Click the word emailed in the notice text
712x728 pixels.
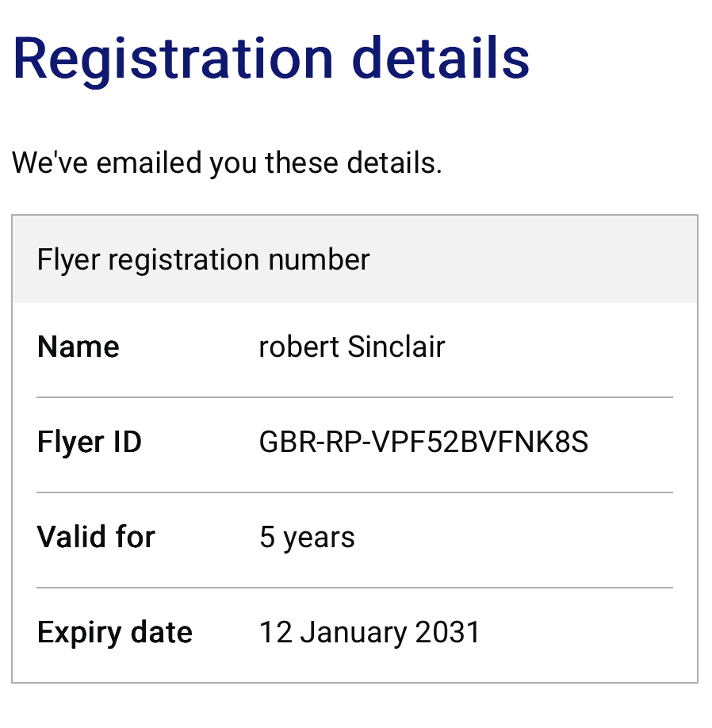[x=151, y=163]
